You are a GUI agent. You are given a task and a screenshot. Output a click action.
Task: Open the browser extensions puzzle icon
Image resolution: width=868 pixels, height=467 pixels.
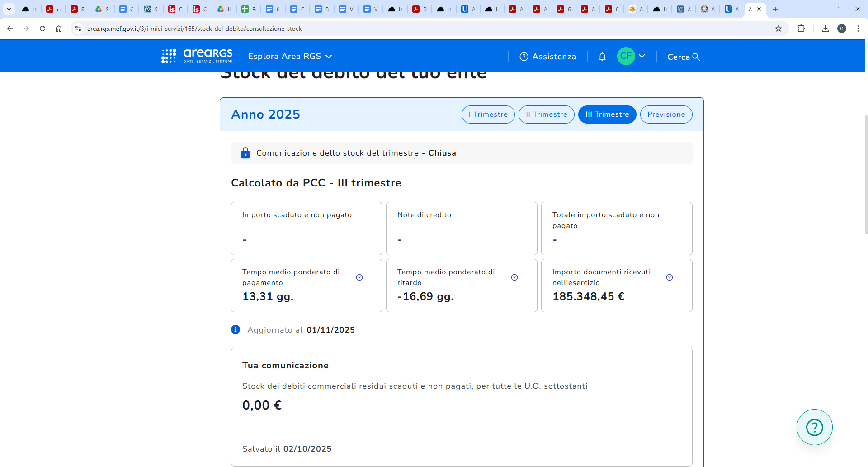pyautogui.click(x=801, y=29)
